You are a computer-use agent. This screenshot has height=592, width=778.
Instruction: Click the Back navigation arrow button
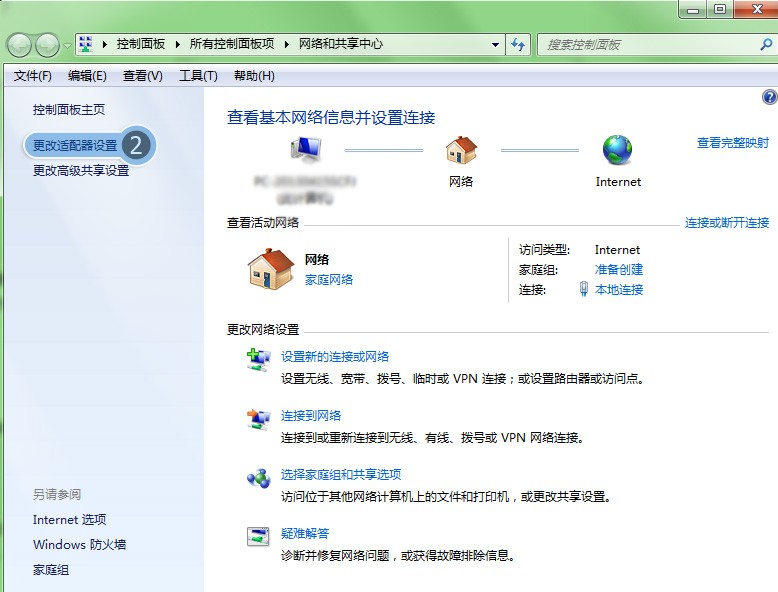point(19,45)
